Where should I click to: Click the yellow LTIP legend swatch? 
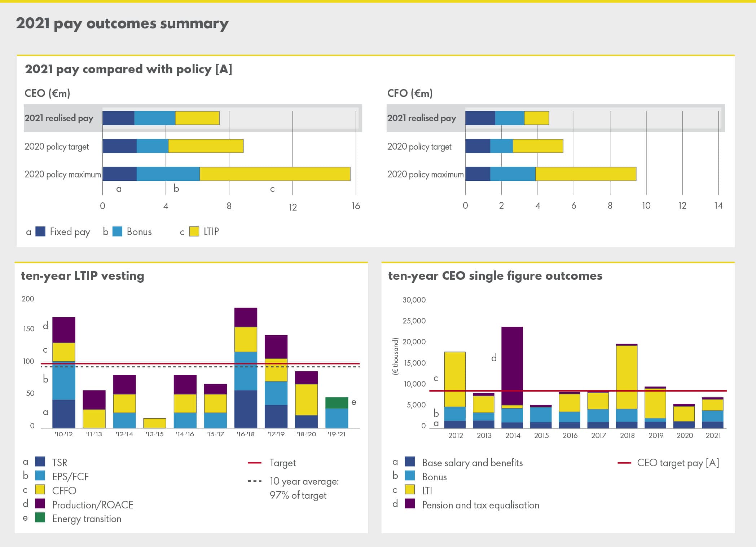coord(194,231)
